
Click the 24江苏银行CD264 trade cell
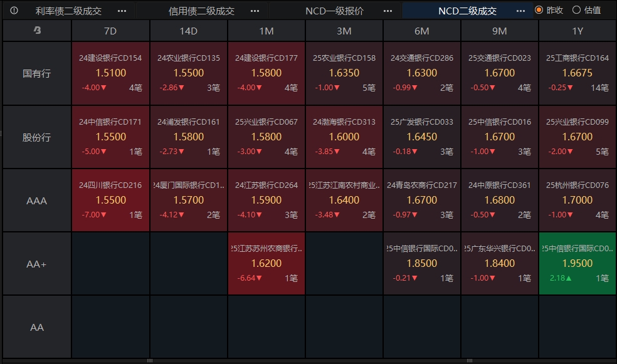tap(266, 200)
